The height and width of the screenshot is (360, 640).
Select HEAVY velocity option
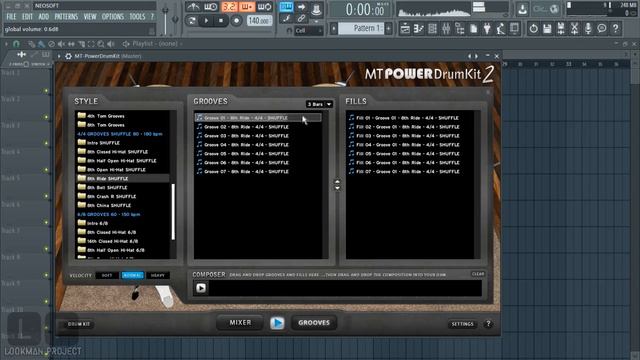(158, 276)
